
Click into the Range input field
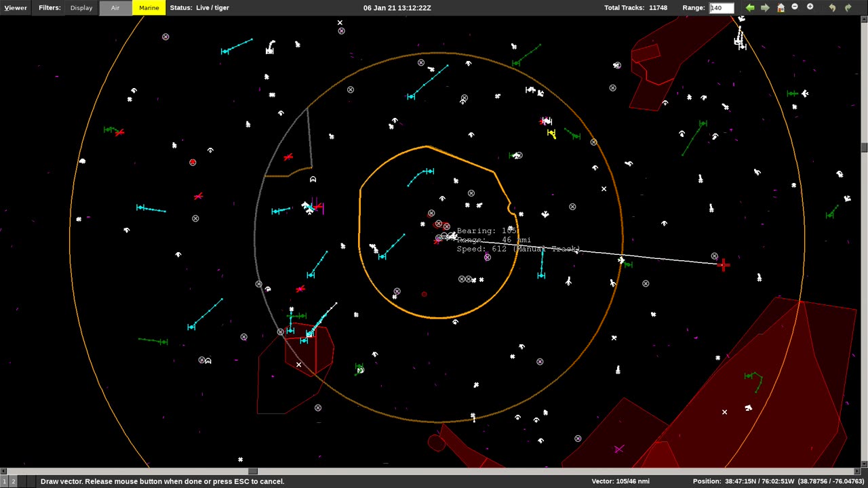coord(722,7)
